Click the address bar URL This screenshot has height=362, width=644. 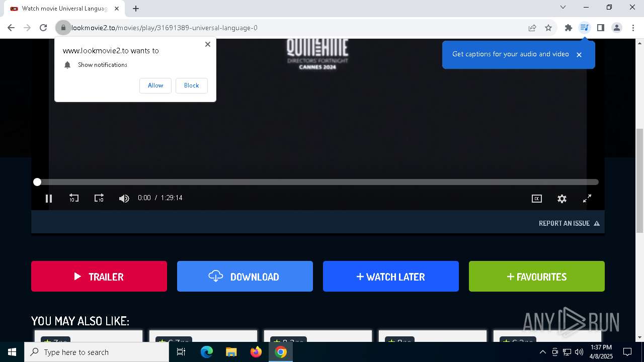165,28
